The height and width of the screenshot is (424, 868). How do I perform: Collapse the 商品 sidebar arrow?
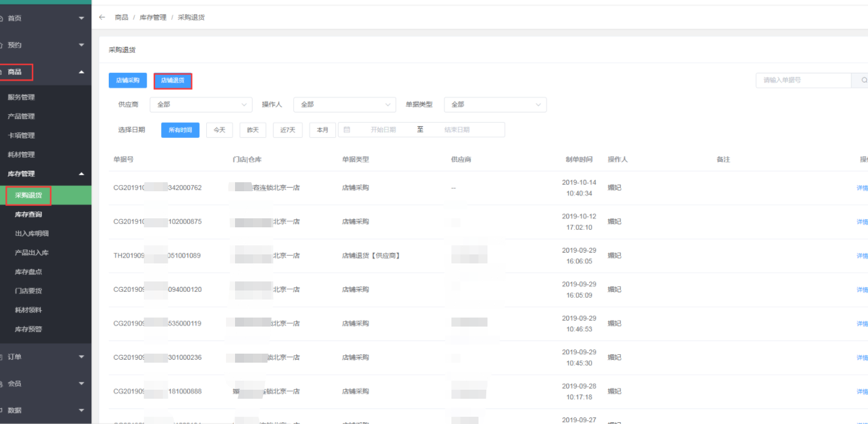point(81,72)
